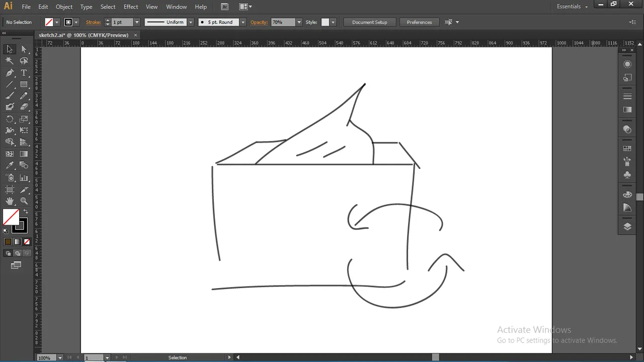
Task: Open the Effect menu
Action: [131, 7]
